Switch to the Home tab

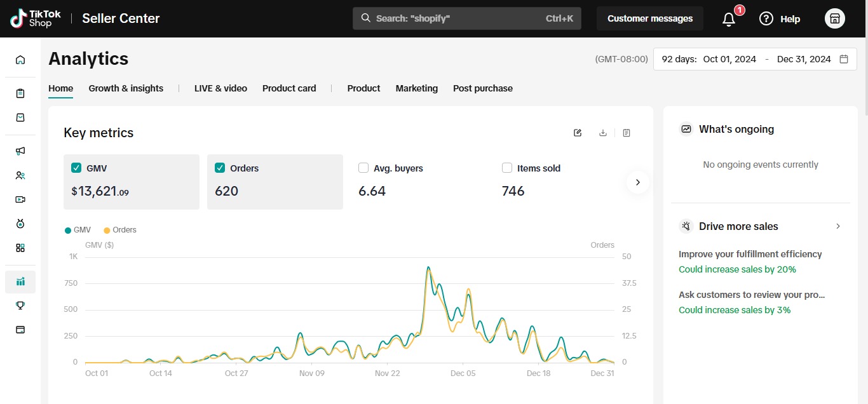point(61,88)
